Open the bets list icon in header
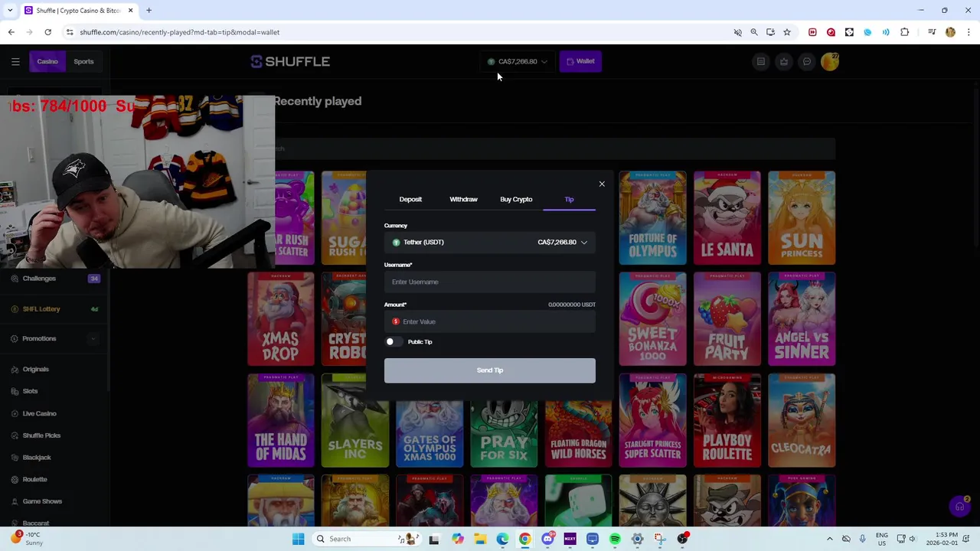Viewport: 980px width, 551px height. 761,61
